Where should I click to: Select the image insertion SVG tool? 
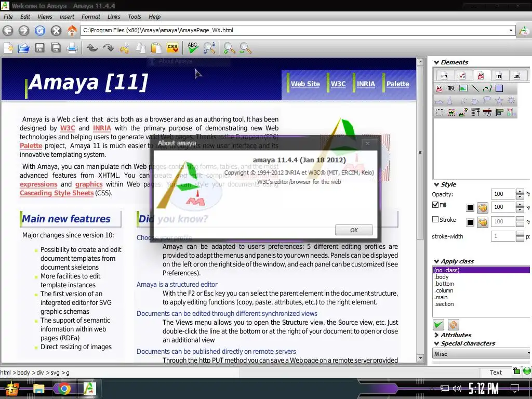463,88
